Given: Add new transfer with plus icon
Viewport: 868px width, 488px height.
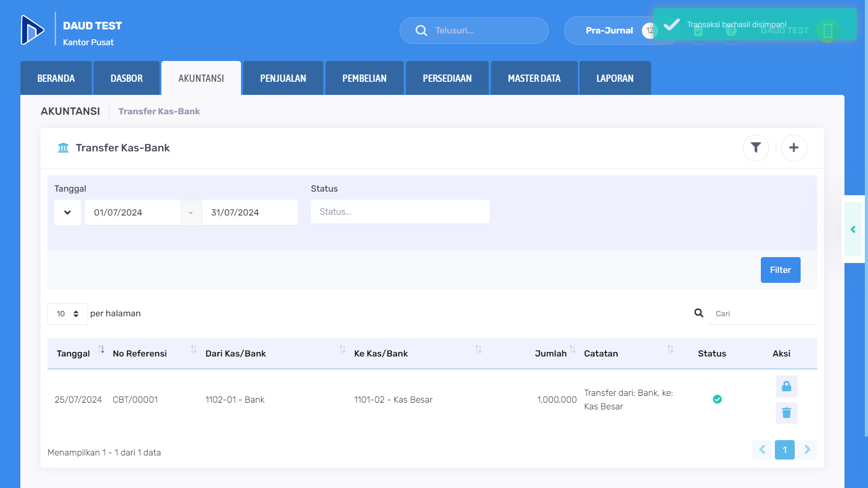Looking at the screenshot, I should point(794,148).
